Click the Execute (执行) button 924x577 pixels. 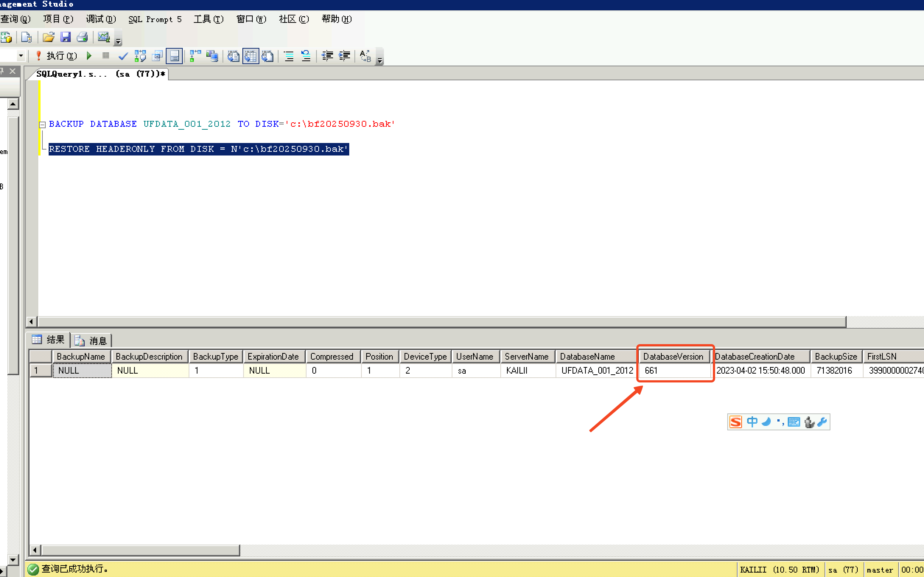coord(57,56)
